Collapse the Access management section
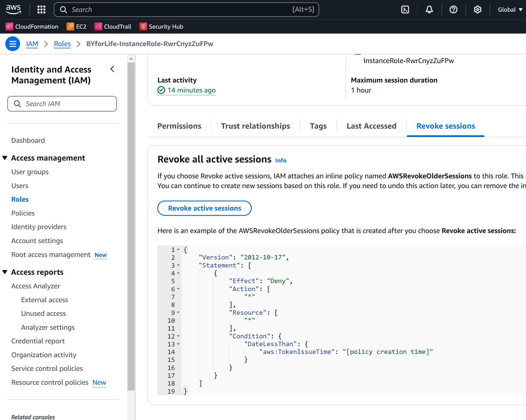This screenshot has height=420, width=526. 5,158
